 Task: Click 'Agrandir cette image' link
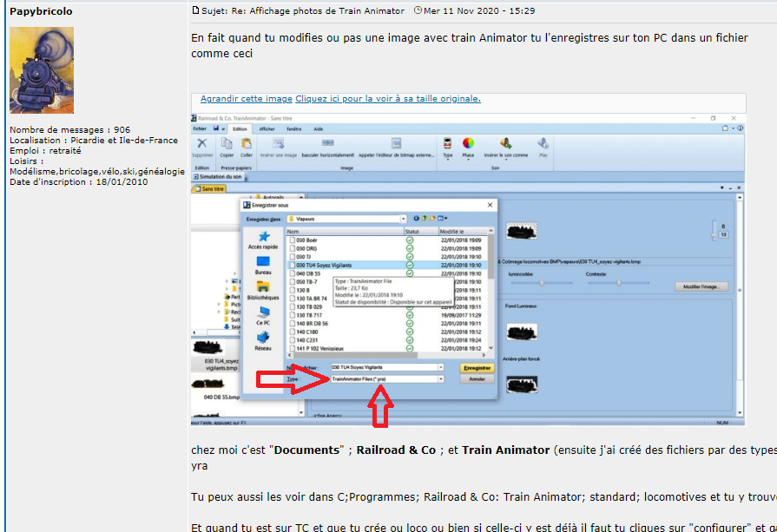tap(247, 99)
